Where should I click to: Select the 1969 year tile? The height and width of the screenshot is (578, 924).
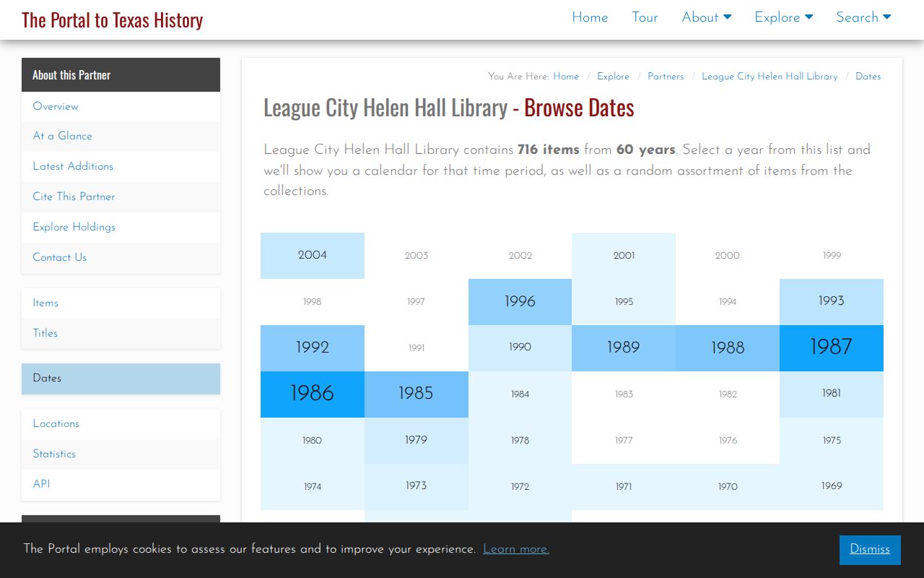pyautogui.click(x=832, y=487)
